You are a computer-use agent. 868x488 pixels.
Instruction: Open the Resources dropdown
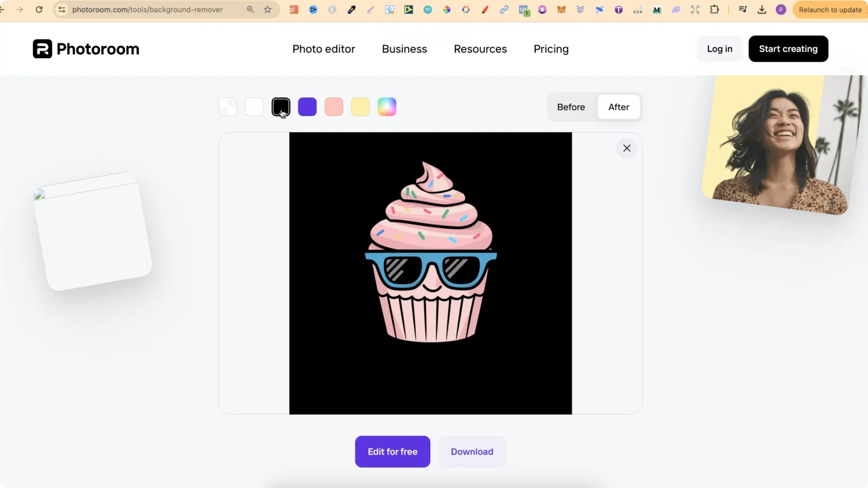point(480,49)
